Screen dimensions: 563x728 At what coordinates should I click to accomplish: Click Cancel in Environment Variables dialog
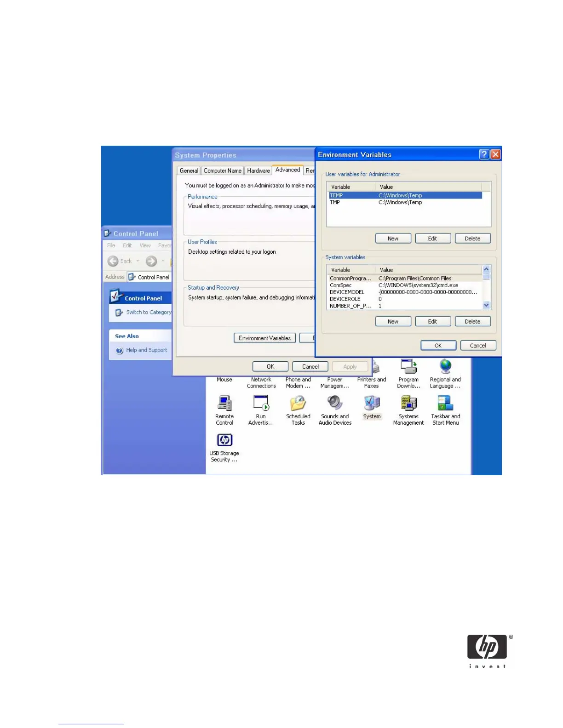478,346
